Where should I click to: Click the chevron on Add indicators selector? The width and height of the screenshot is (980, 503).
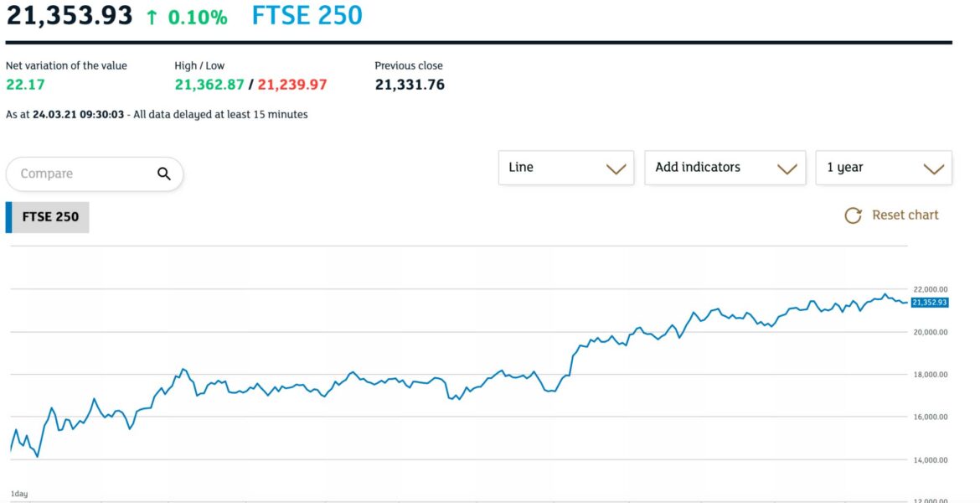(787, 168)
